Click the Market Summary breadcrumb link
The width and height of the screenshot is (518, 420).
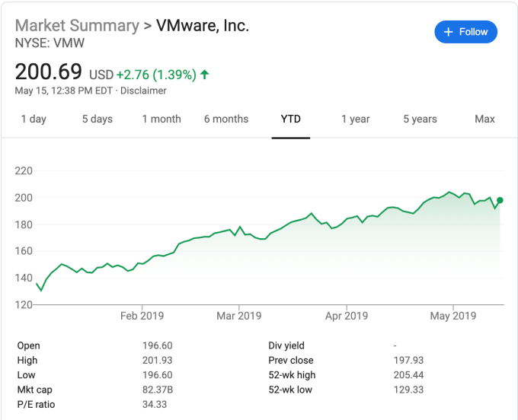point(76,25)
